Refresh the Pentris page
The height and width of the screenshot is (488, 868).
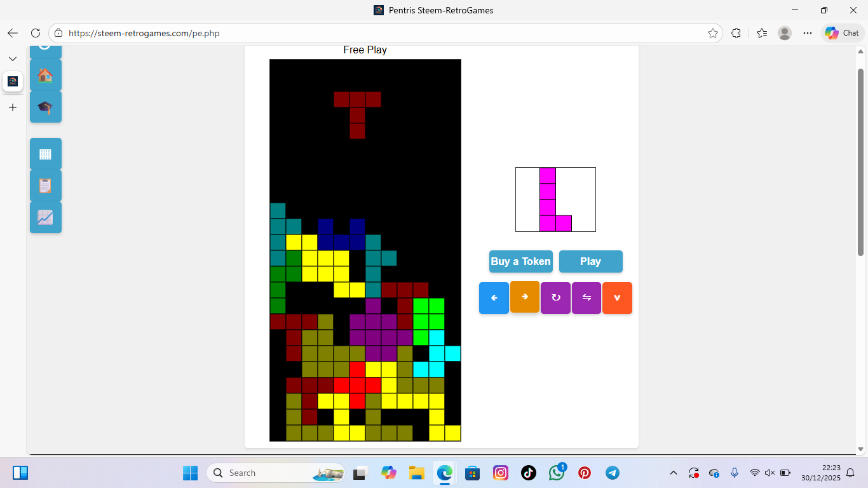(x=36, y=33)
